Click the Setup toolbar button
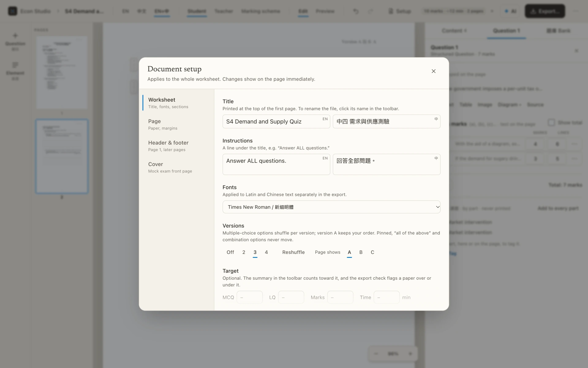 point(400,11)
